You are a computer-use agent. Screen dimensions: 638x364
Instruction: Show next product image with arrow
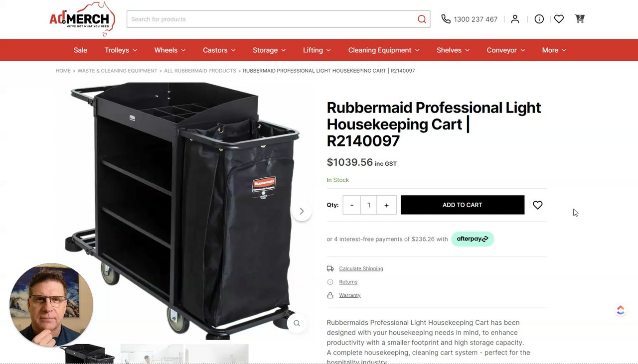click(301, 211)
